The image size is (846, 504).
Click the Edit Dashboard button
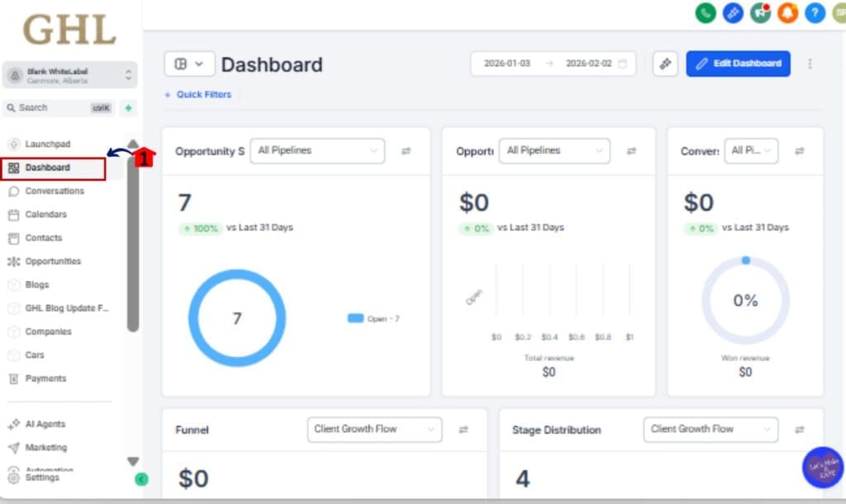tap(738, 64)
